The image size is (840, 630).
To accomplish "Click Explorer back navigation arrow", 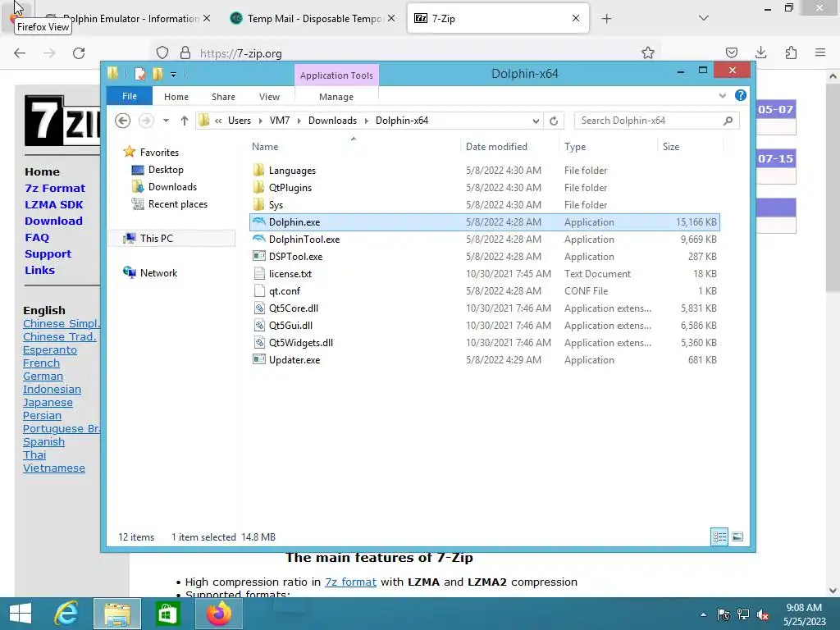I will [123, 121].
